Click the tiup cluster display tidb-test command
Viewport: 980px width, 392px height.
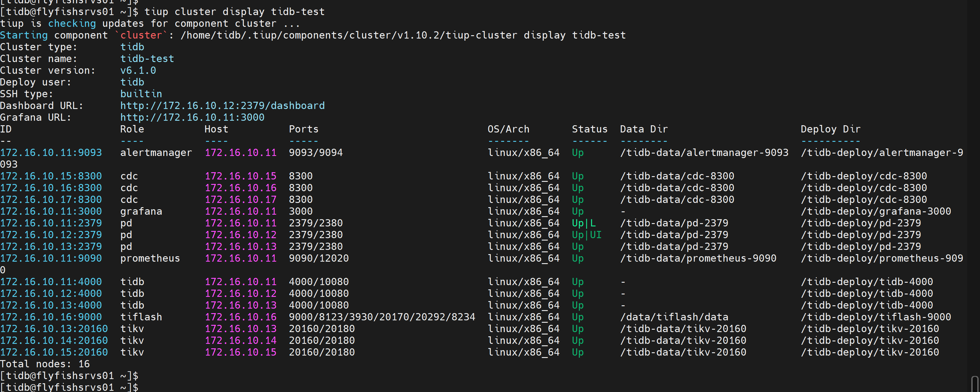tap(234, 12)
